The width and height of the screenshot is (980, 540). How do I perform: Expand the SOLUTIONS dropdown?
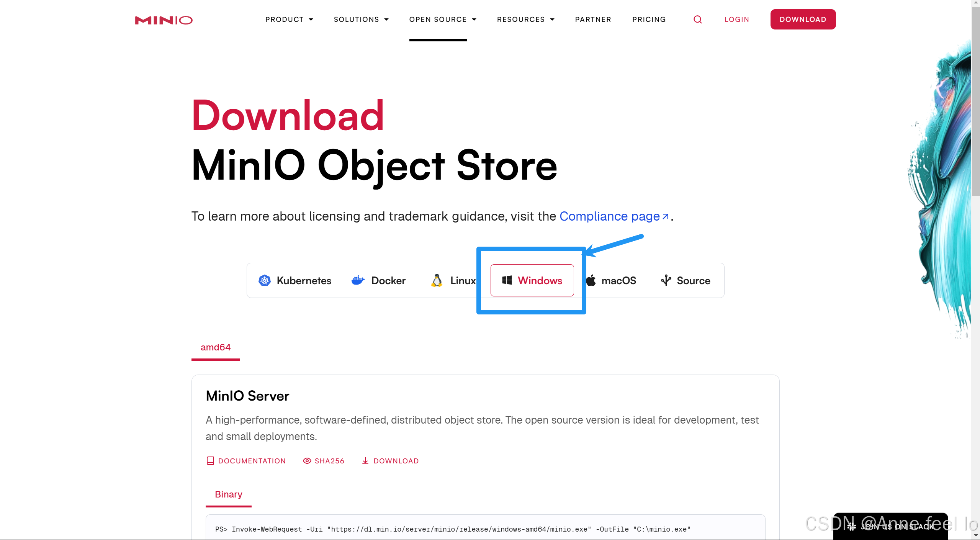click(360, 19)
